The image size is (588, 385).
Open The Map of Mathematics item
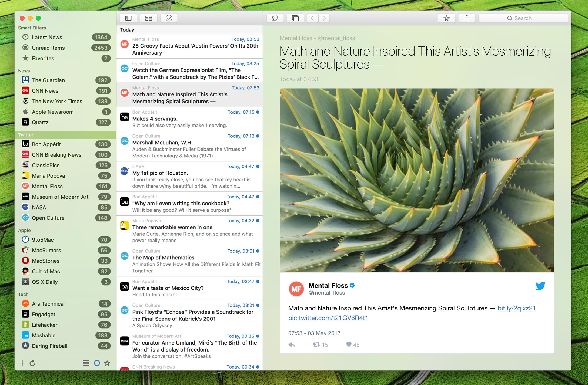189,261
